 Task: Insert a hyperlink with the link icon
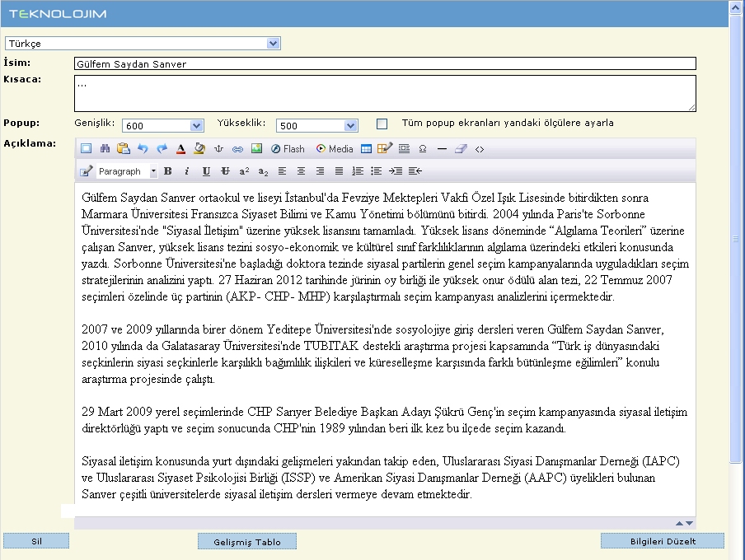click(x=237, y=149)
